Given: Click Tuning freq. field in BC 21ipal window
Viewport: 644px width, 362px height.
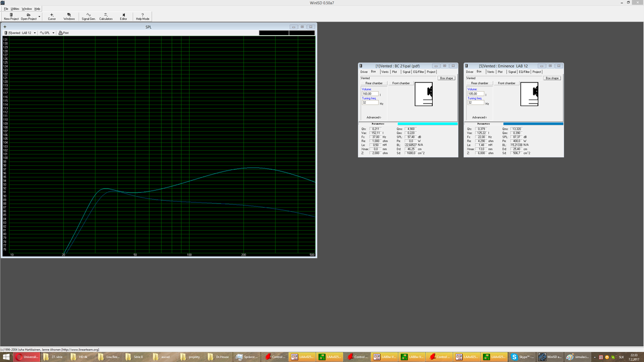Looking at the screenshot, I should pyautogui.click(x=370, y=103).
